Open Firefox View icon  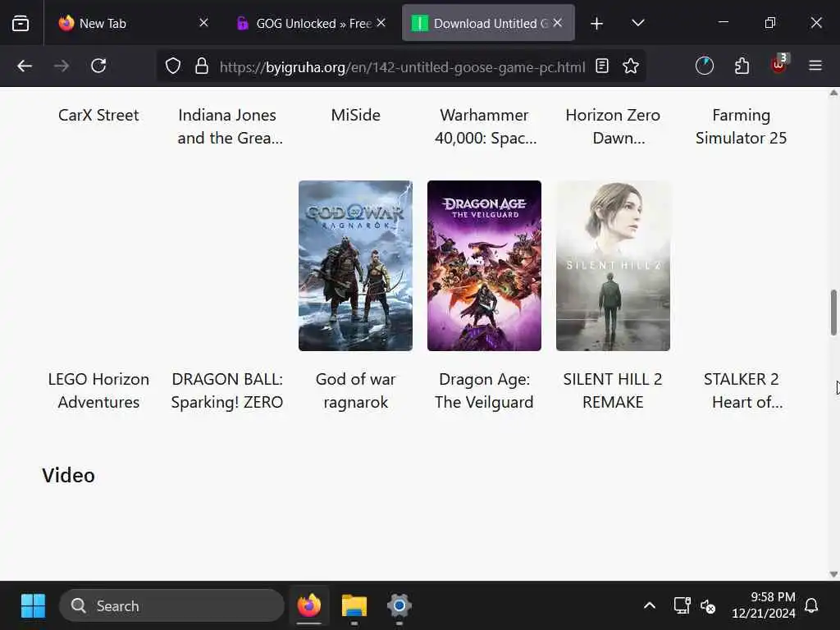(x=21, y=23)
